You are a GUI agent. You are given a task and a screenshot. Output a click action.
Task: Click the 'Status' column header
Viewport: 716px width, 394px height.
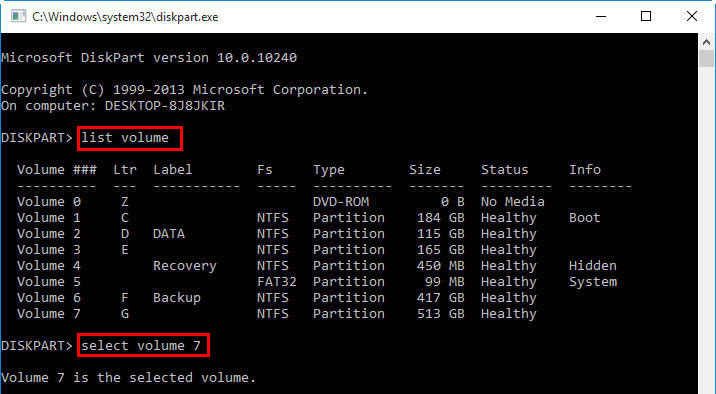(505, 170)
